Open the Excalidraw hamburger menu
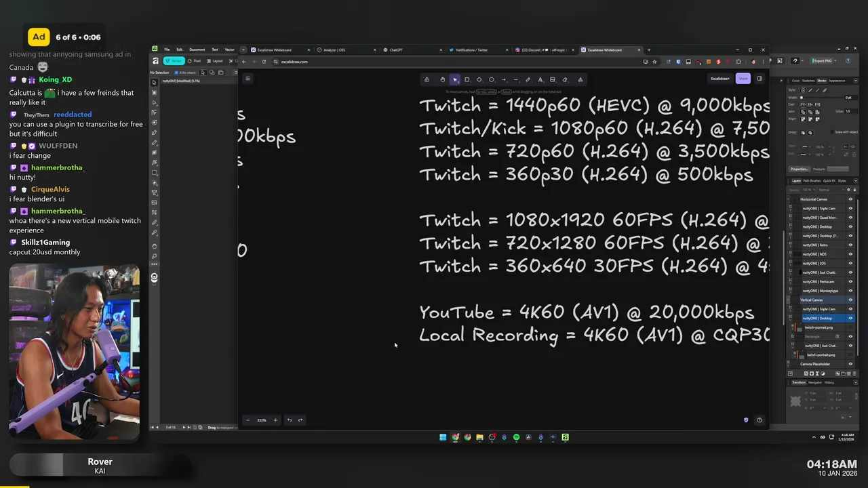This screenshot has height=488, width=868. [248, 79]
